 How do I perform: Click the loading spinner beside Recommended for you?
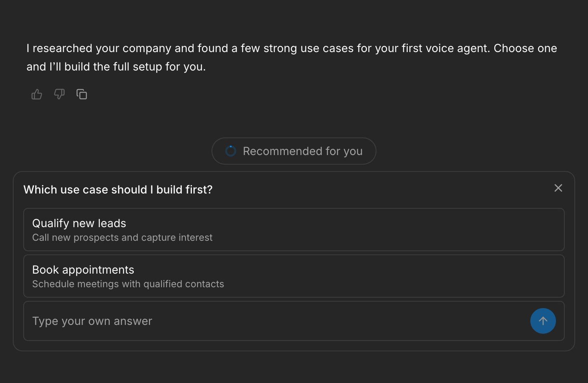pos(231,151)
